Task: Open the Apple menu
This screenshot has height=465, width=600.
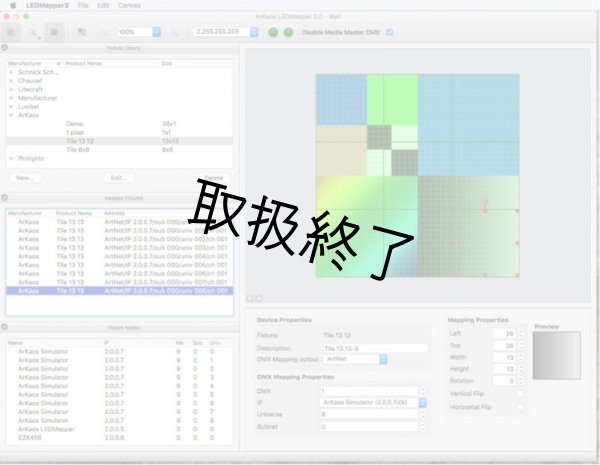Action: pos(13,5)
